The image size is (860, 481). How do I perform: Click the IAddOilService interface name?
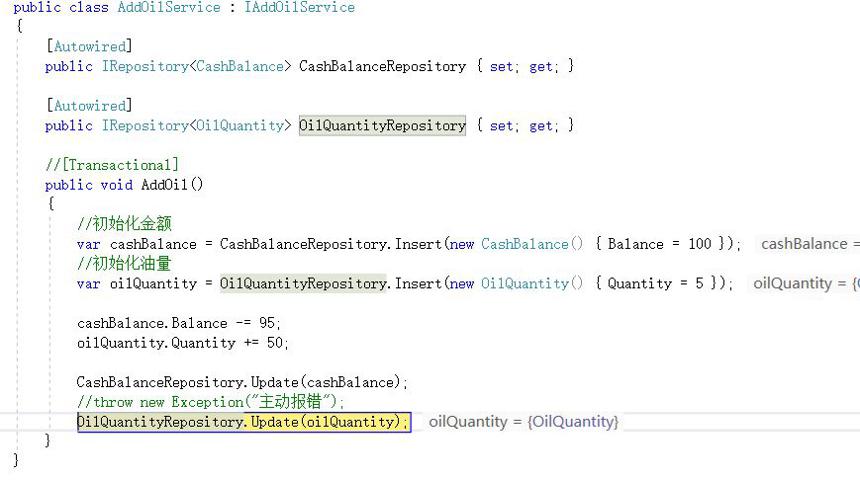point(299,7)
